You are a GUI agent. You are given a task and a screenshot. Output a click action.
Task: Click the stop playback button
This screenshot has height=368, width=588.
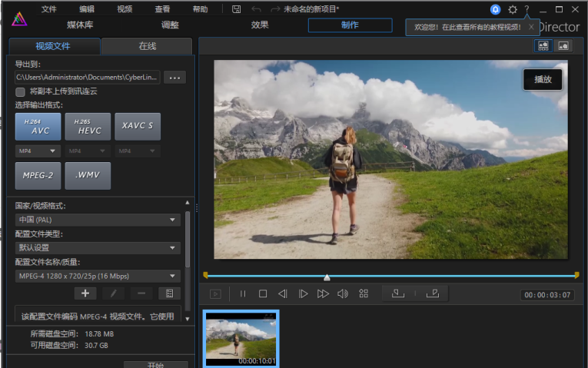pos(263,293)
